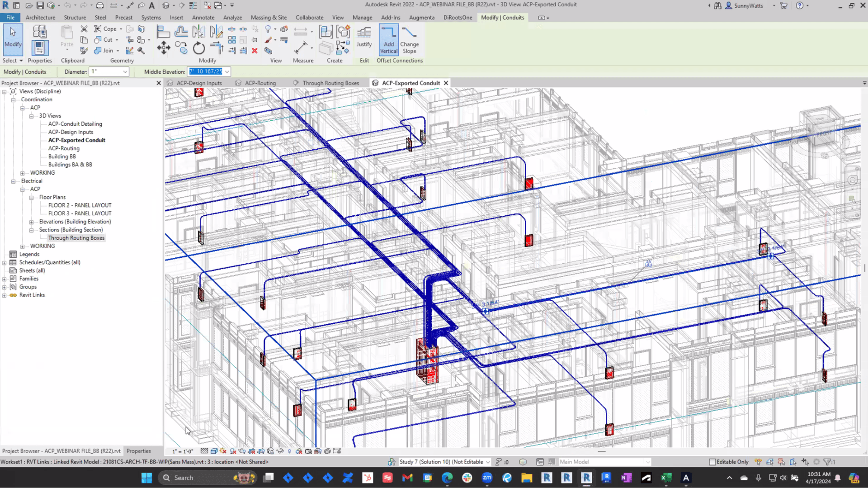Click the Create Parts icon
Image resolution: width=868 pixels, height=488 pixels.
tap(325, 47)
